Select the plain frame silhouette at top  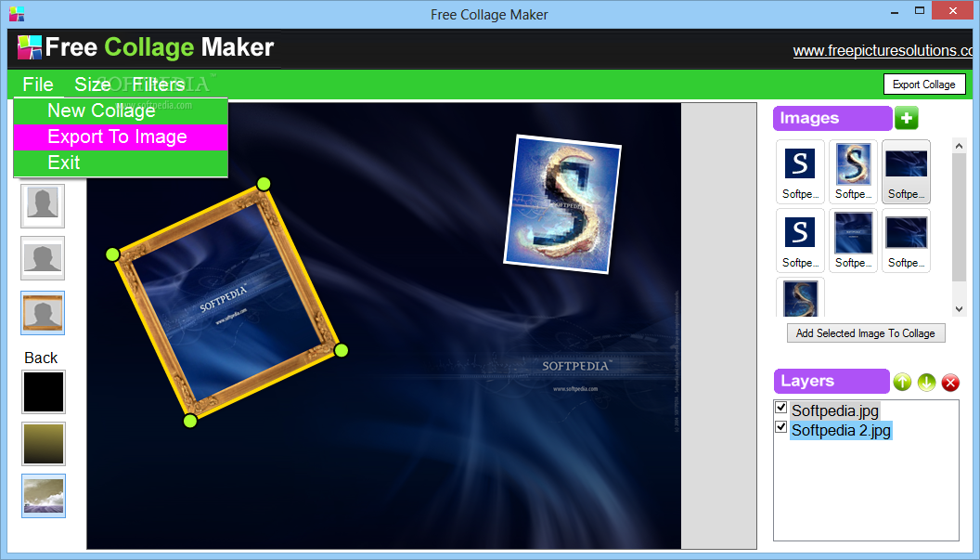43,206
